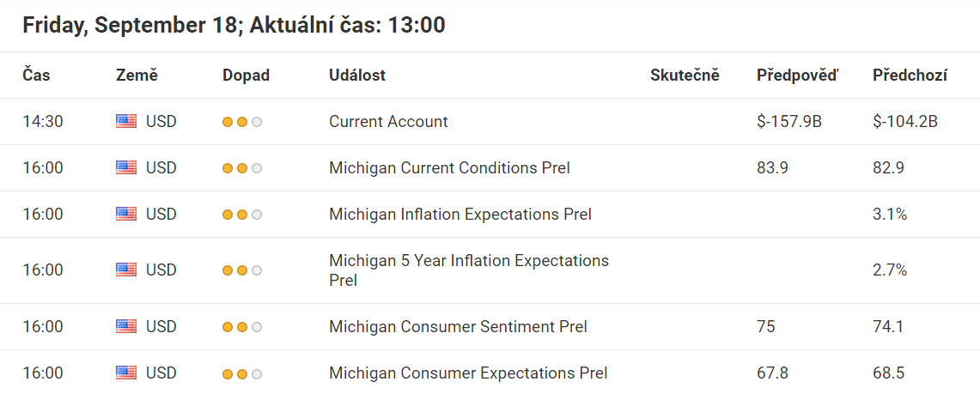Click the US flag in Current Account row
The height and width of the screenshot is (394, 980).
[126, 122]
